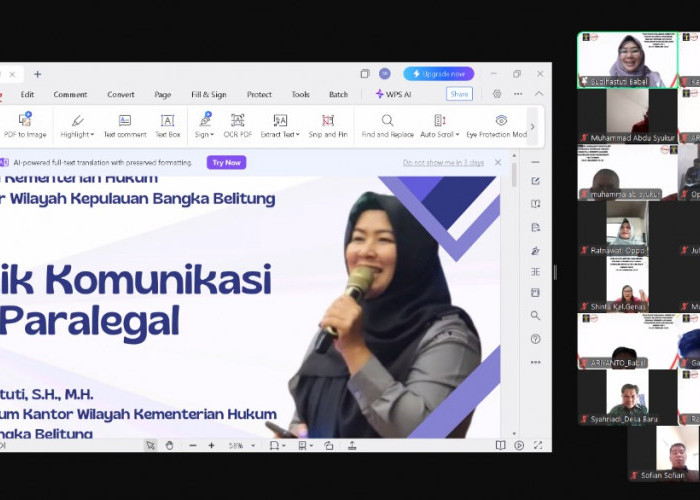Open the Comment tab
The image size is (700, 500).
pos(70,95)
